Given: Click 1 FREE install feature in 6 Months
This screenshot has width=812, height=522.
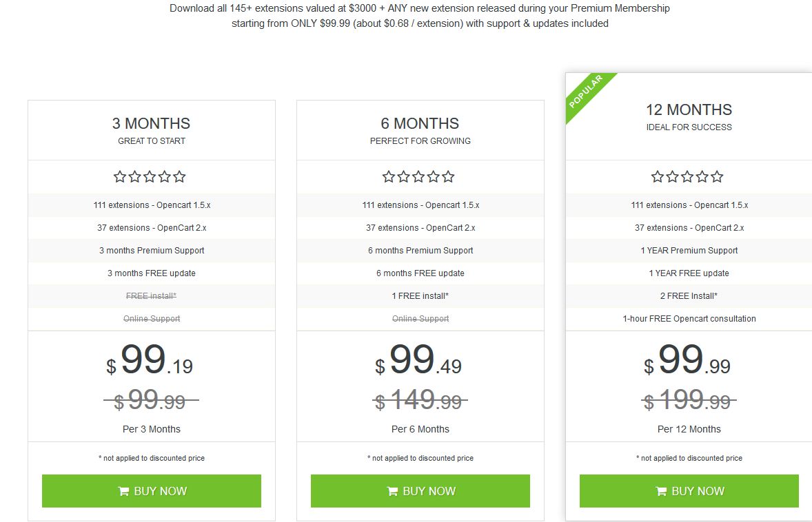Looking at the screenshot, I should pyautogui.click(x=420, y=296).
